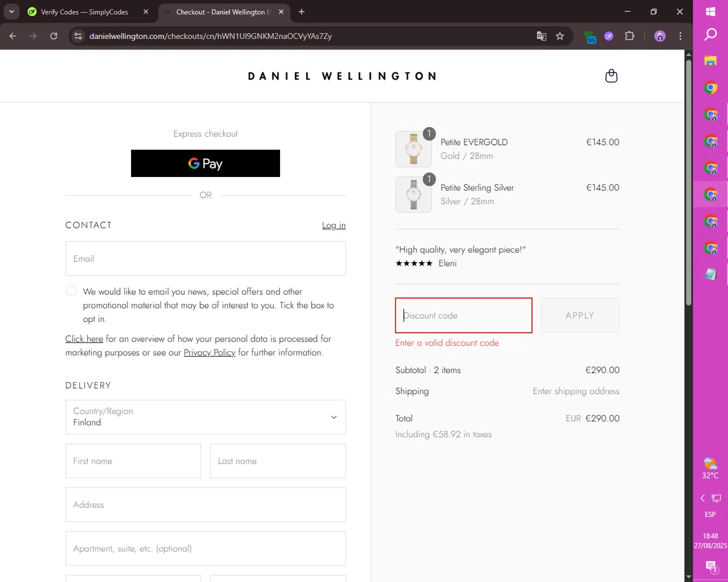Click the browser address bar URL
The image size is (728, 582).
click(211, 36)
